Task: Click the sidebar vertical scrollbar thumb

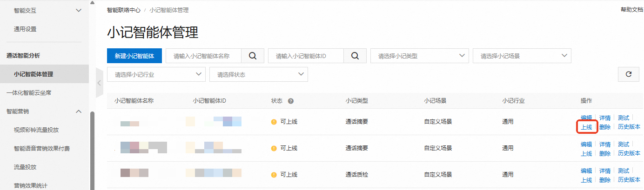Action: 92,151
